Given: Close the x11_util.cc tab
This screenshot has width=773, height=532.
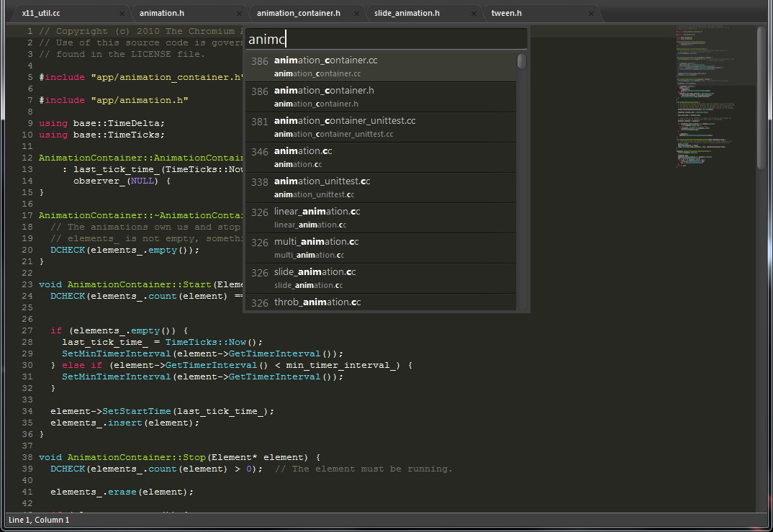Looking at the screenshot, I should coord(121,14).
